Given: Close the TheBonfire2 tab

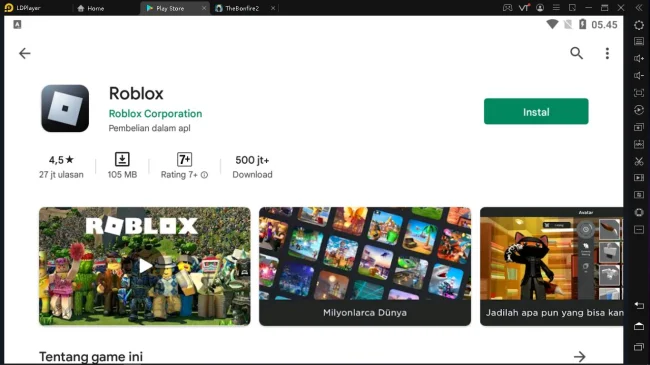Looking at the screenshot, I should (273, 8).
